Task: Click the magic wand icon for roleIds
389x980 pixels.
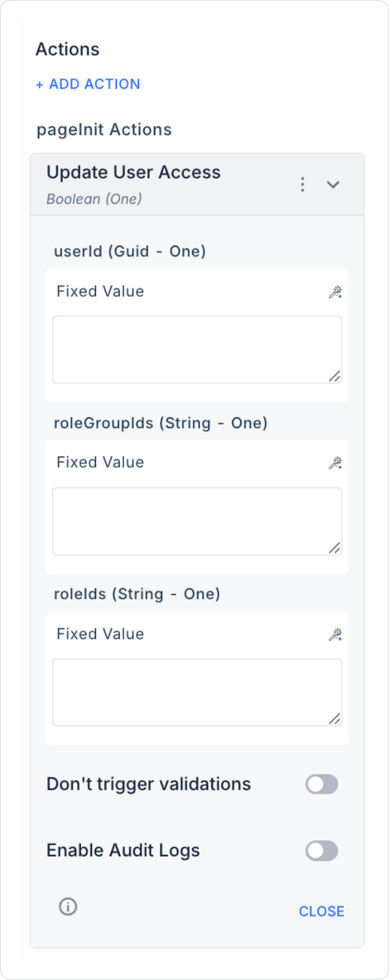Action: point(335,635)
